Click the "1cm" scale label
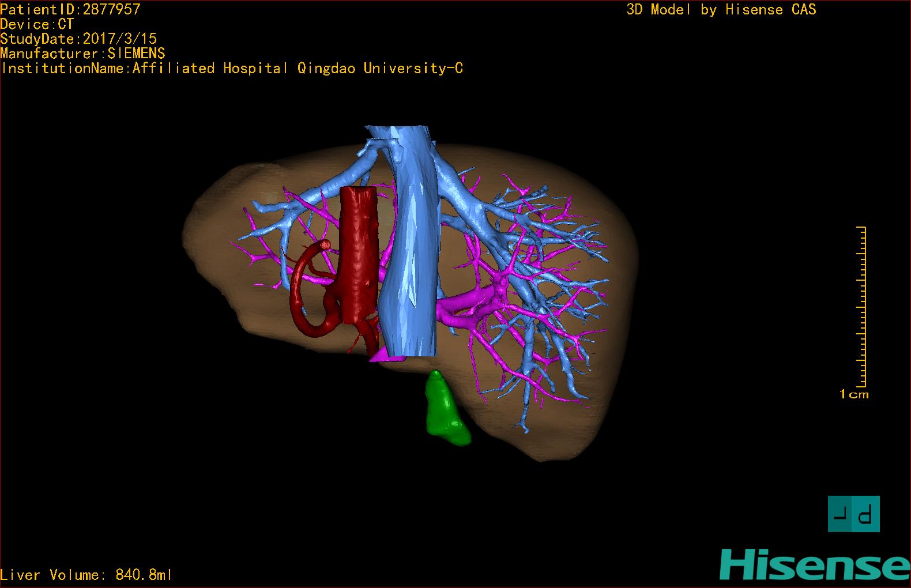The width and height of the screenshot is (911, 588). 854,395
